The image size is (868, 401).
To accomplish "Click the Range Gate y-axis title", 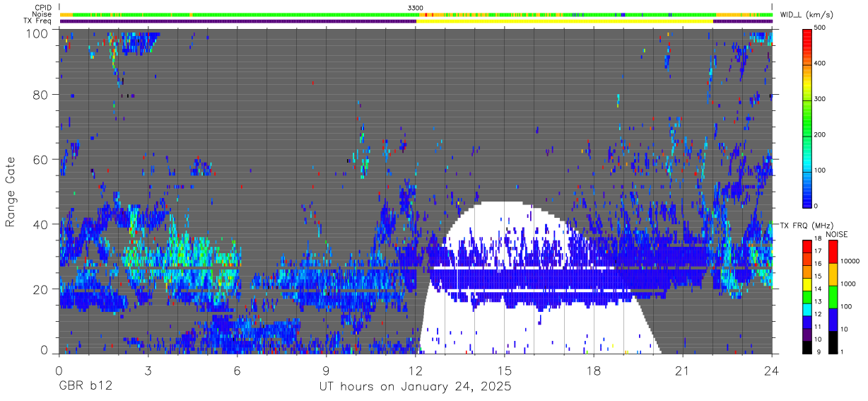I will point(11,192).
